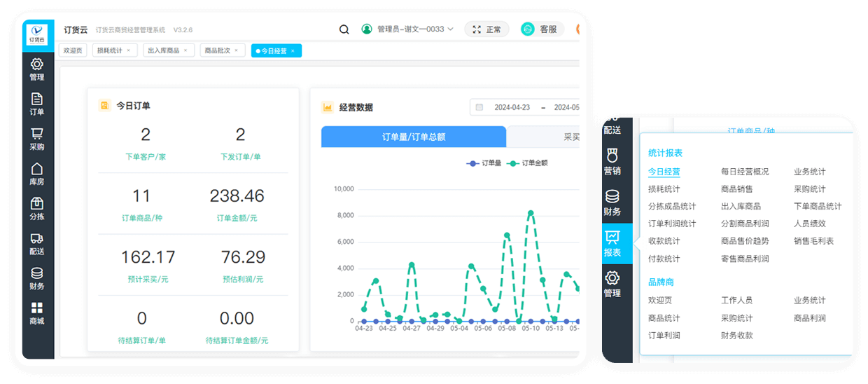Image resolution: width=868 pixels, height=384 pixels.
Task: Open 每日经营概况 from the reports menu
Action: tap(744, 172)
